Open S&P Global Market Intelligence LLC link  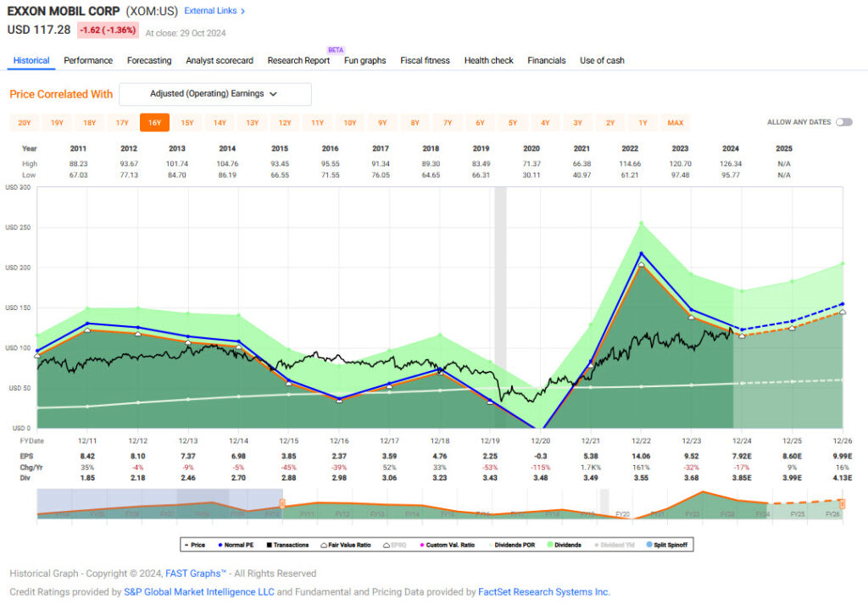199,592
